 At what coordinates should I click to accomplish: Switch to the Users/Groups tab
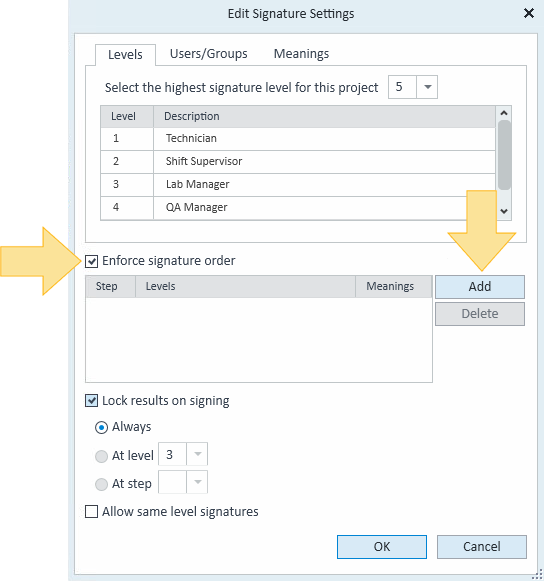[209, 54]
